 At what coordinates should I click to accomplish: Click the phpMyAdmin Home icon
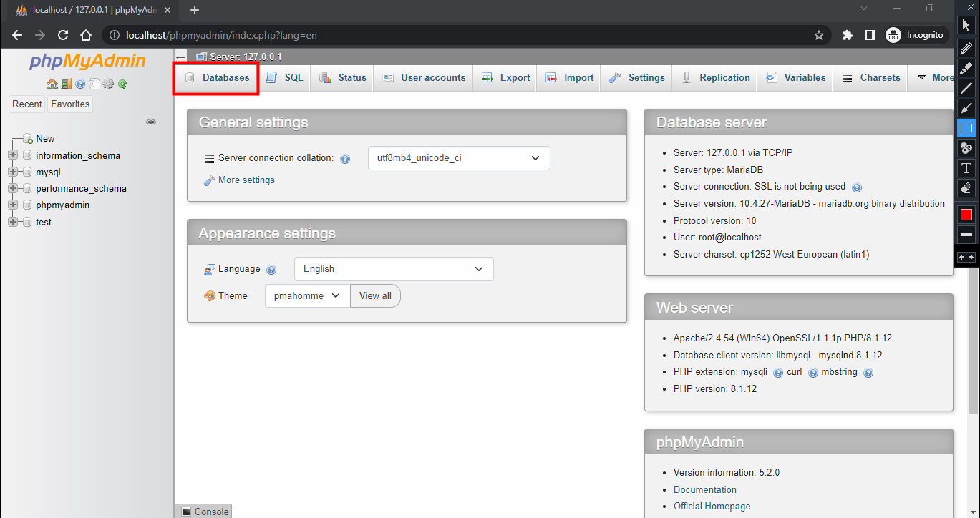52,84
